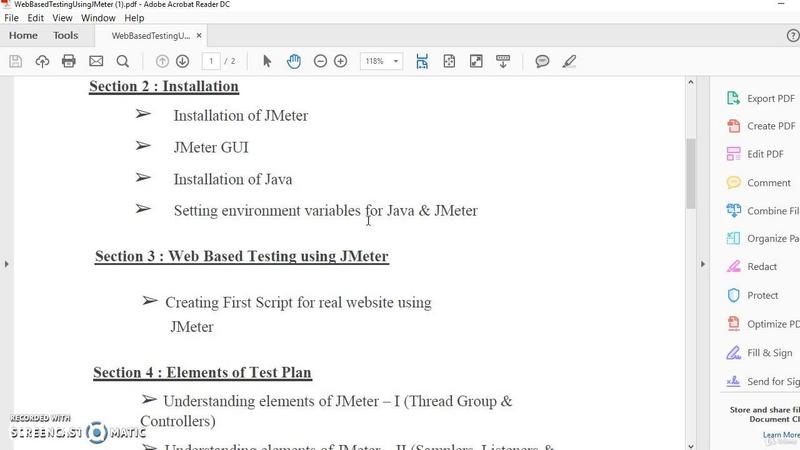This screenshot has width=800, height=450.
Task: Open Export PDF tool
Action: (x=761, y=98)
